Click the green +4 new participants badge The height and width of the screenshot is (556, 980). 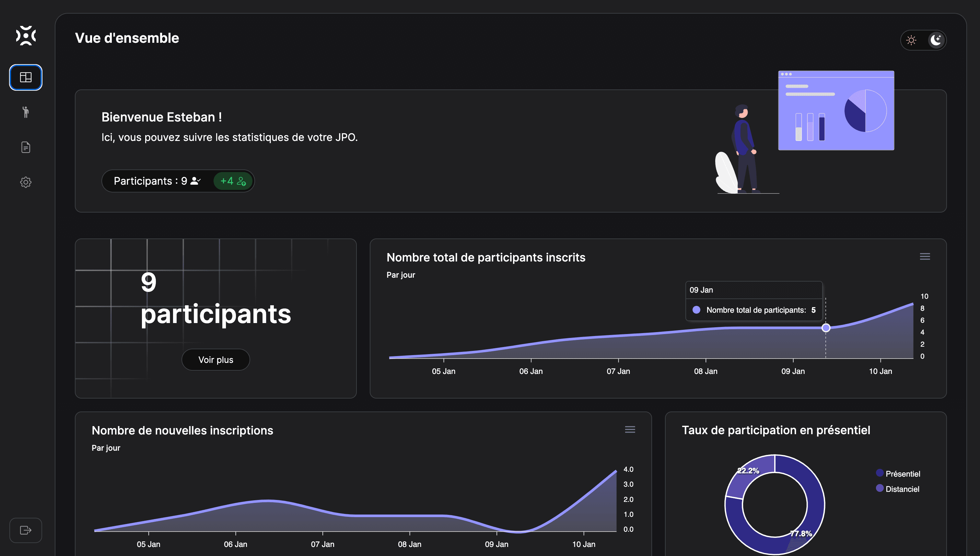(233, 181)
